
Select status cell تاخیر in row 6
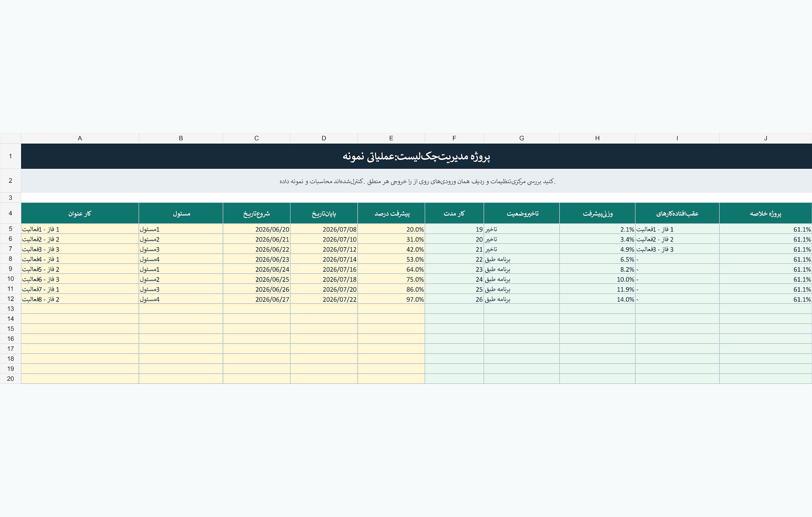[x=522, y=239]
